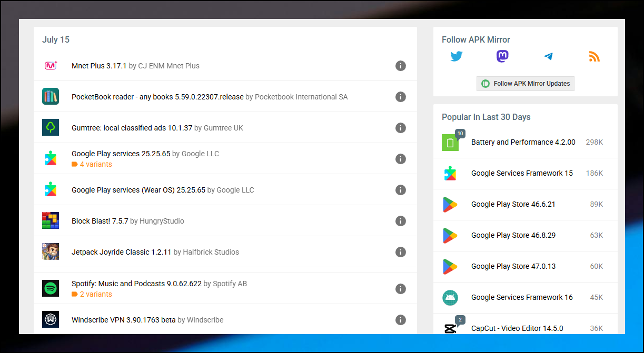Show info for Spotify Music and Podcasts
The width and height of the screenshot is (644, 353).
[401, 289]
